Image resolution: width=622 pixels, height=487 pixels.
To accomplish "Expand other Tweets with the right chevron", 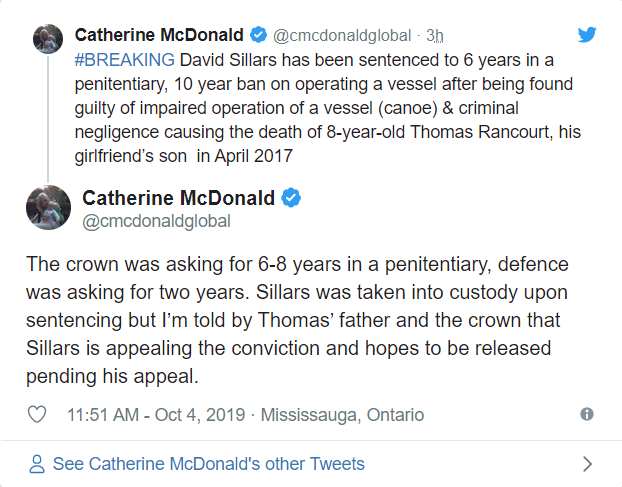I will [x=587, y=464].
